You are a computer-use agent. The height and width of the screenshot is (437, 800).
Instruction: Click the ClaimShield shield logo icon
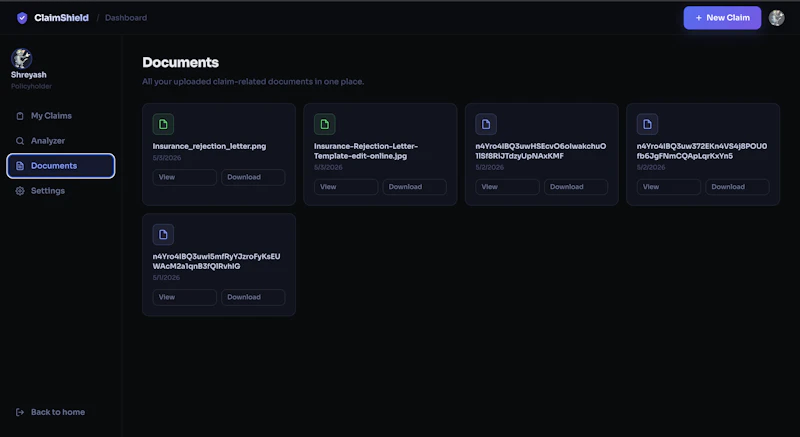point(22,18)
